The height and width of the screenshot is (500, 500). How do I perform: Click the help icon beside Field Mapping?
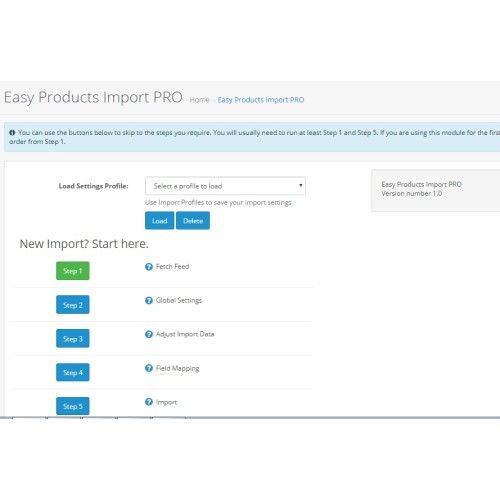(149, 368)
